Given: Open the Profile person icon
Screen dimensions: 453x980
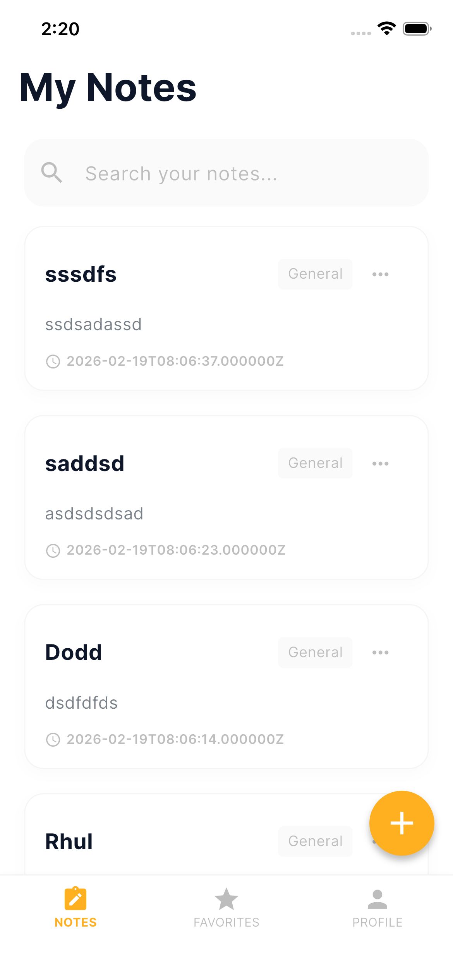Looking at the screenshot, I should [377, 898].
